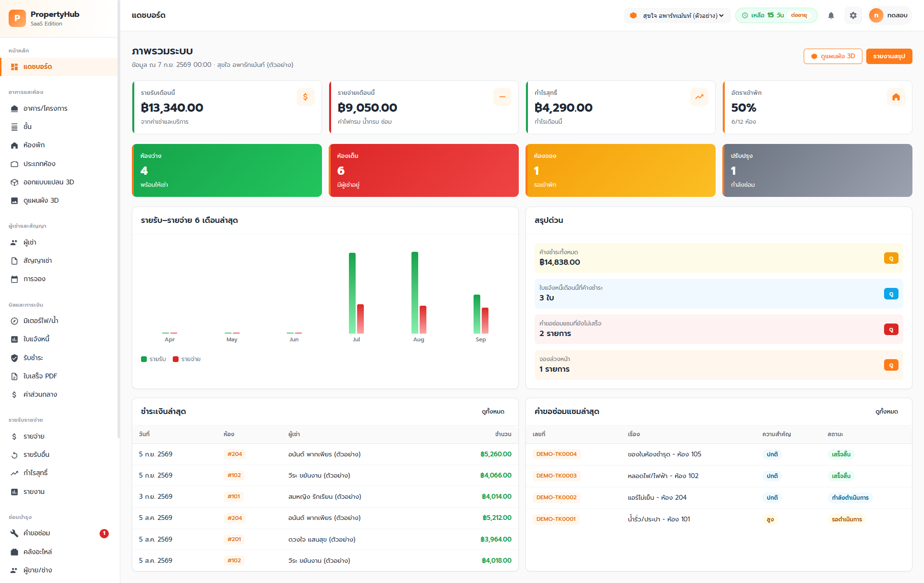Open the notifications bell icon
This screenshot has width=924, height=583.
coord(831,15)
